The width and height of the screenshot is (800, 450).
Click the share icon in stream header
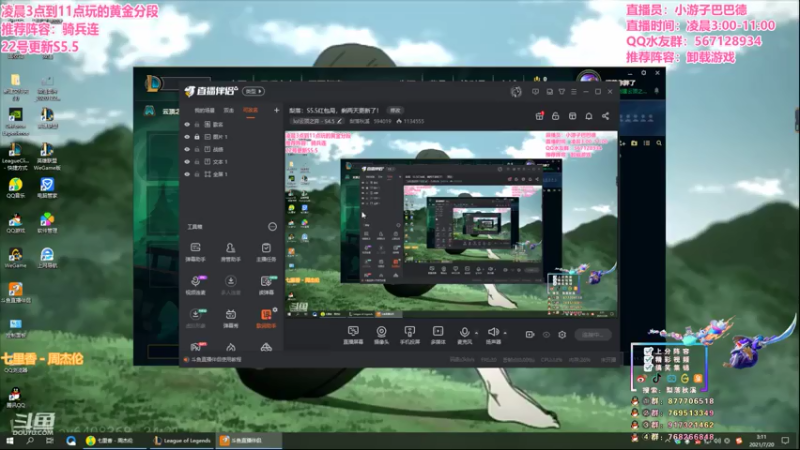tap(606, 116)
